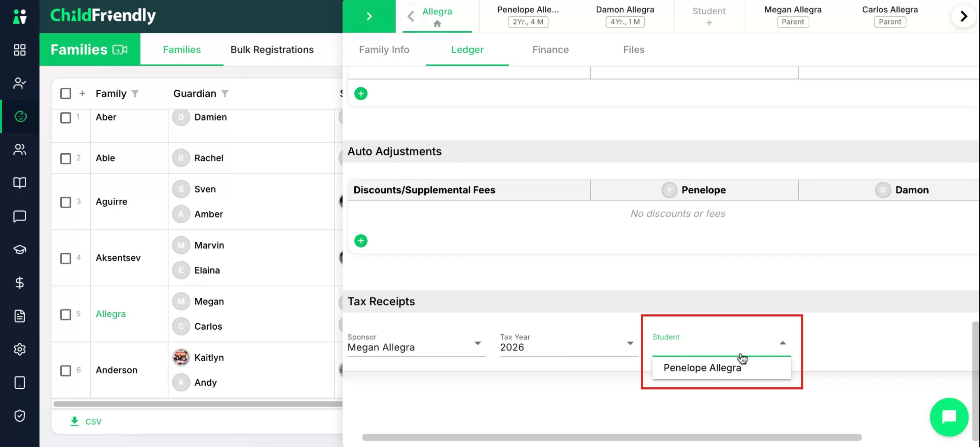This screenshot has width=980, height=447.
Task: Open the shield check icon in sidebar
Action: point(19,416)
